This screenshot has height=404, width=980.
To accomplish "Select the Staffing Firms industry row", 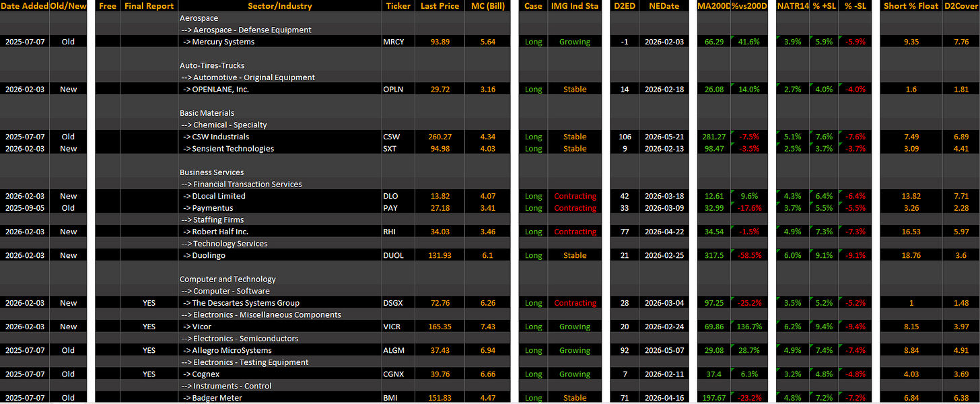I will (212, 220).
